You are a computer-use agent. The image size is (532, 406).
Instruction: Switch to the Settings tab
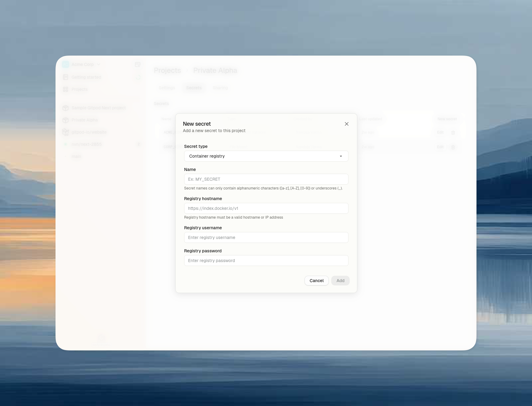pos(167,88)
